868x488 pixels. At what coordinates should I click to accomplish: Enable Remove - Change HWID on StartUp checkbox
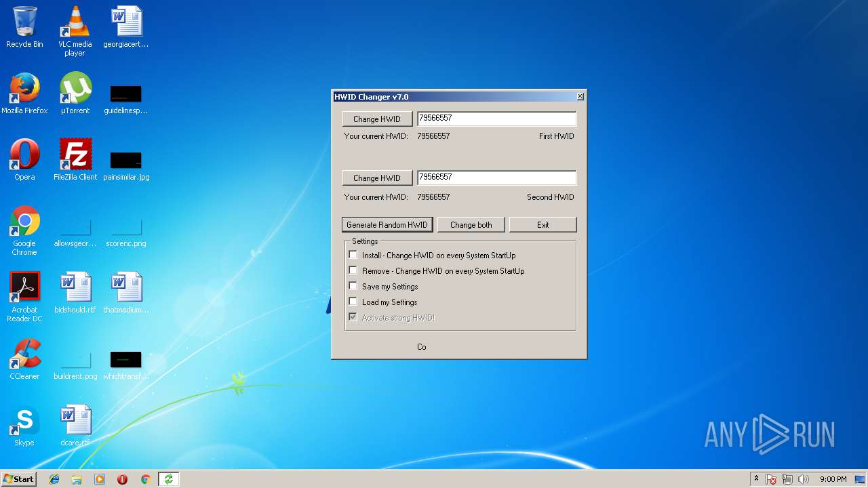tap(353, 270)
